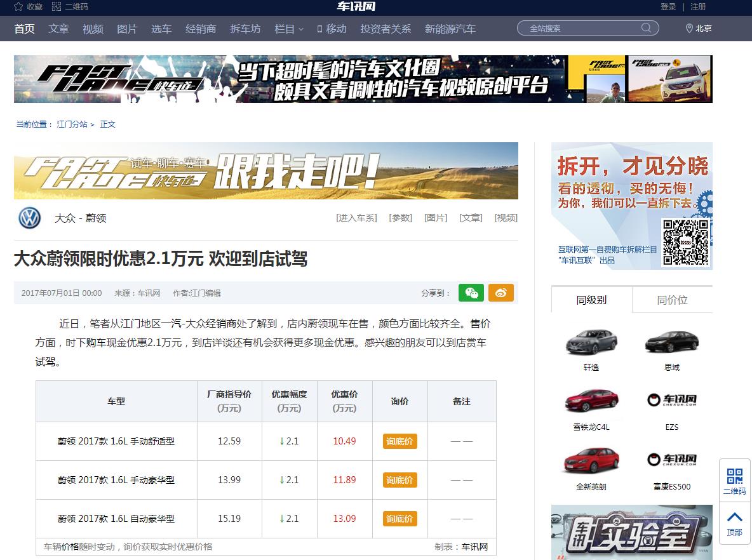Viewport: 752px width, 560px height.
Task: Open 投资者关系 navigation item
Action: click(386, 29)
